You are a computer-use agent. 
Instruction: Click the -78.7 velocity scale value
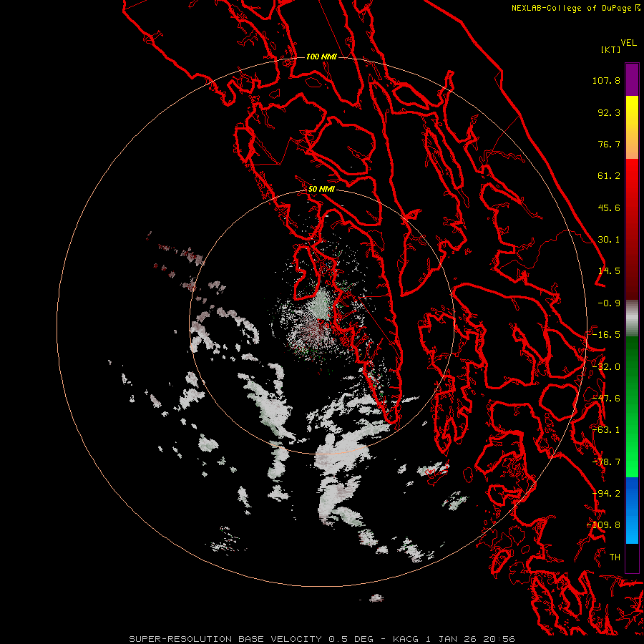tap(606, 462)
